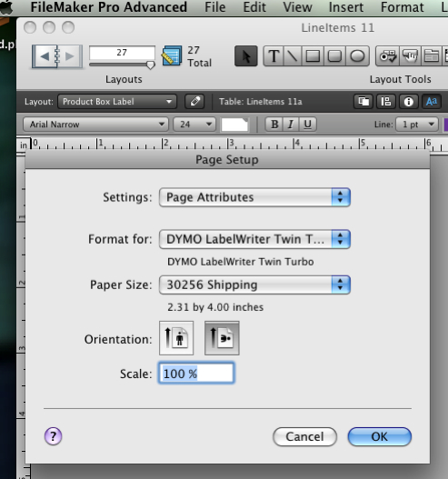Click the Scale 100 % field
Viewport: 448px width, 479px height.
pos(196,373)
